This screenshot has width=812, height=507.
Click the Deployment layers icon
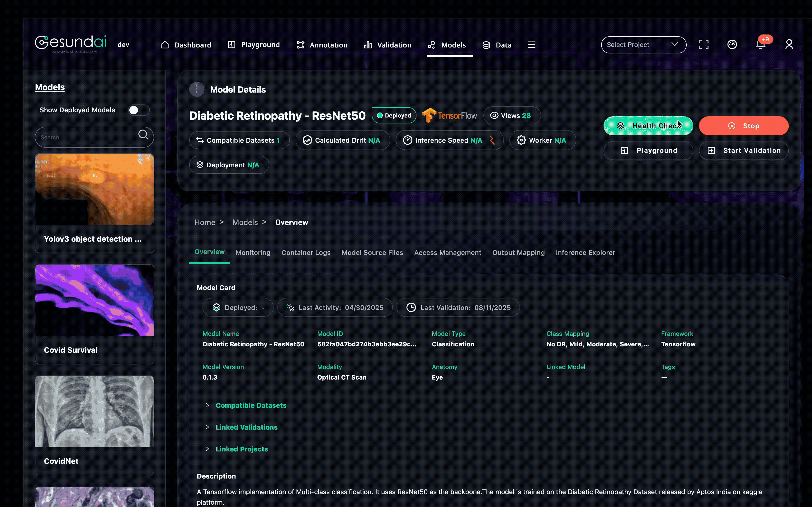coord(200,165)
